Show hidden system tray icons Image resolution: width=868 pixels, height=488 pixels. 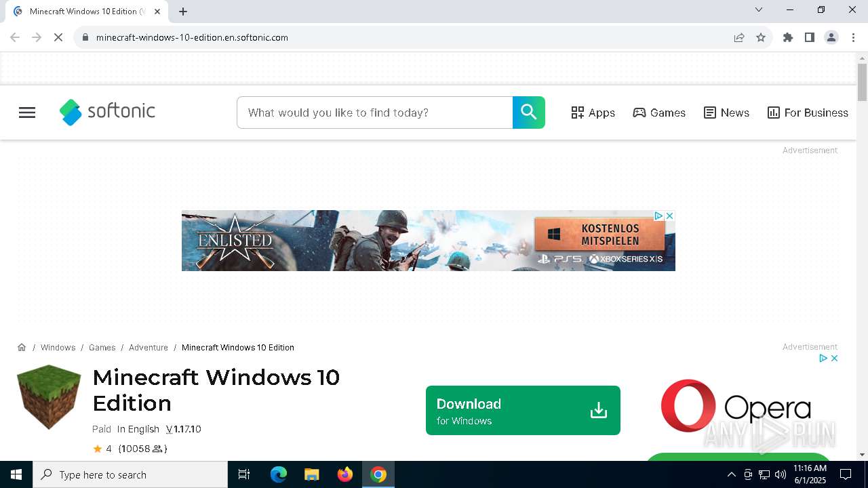pos(731,474)
